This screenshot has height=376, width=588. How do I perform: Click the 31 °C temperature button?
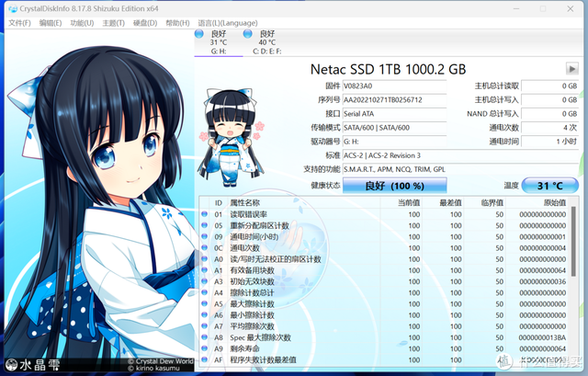549,186
